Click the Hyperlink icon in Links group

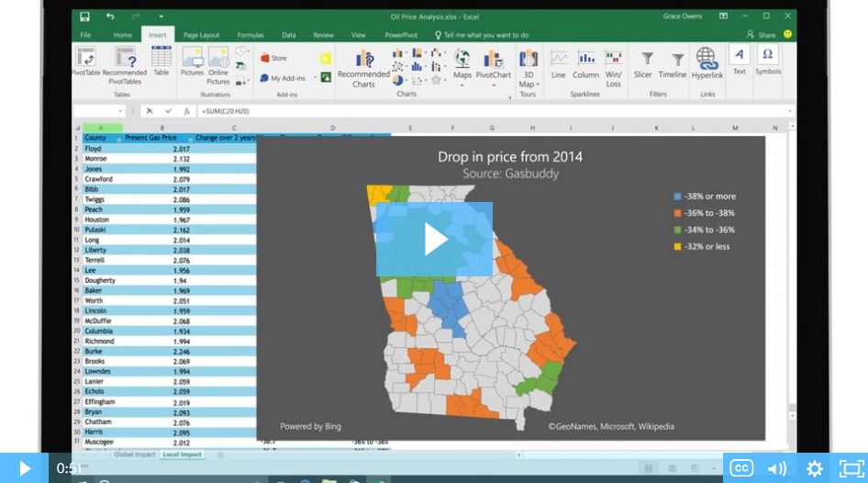click(707, 62)
